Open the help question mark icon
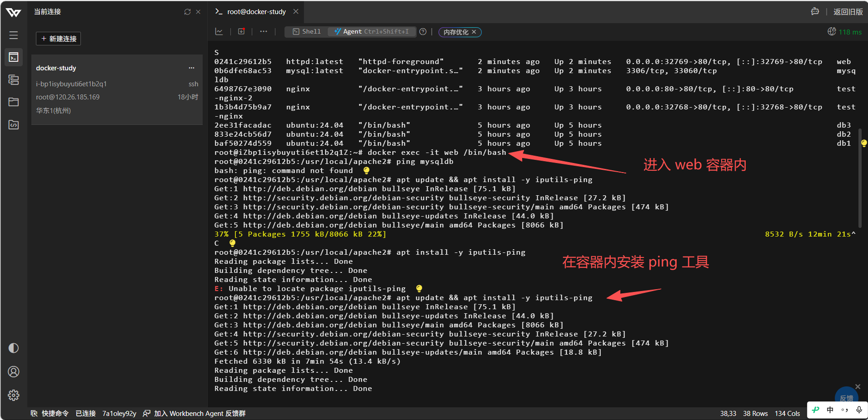 pyautogui.click(x=423, y=32)
